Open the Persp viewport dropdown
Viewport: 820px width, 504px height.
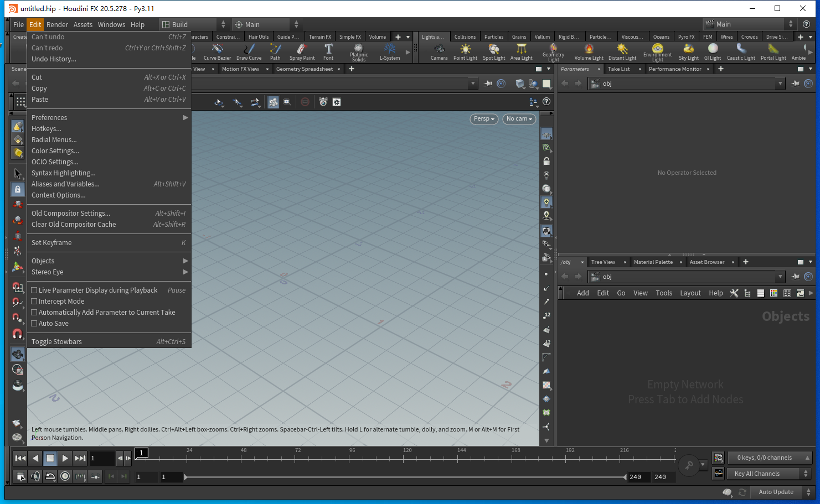(484, 119)
